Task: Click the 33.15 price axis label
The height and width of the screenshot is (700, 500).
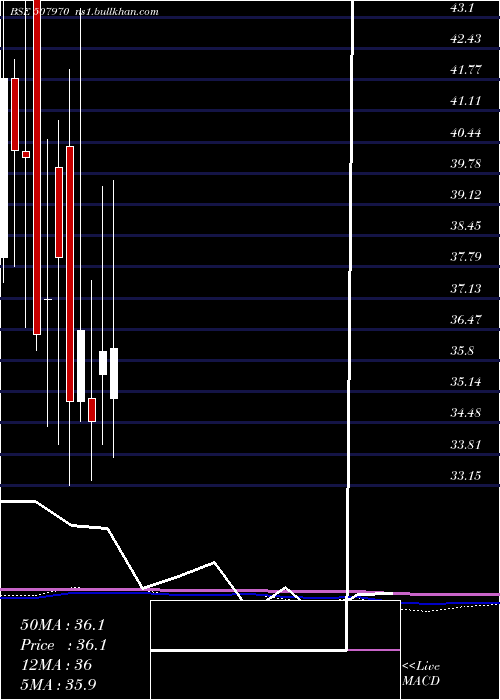Action: [466, 476]
